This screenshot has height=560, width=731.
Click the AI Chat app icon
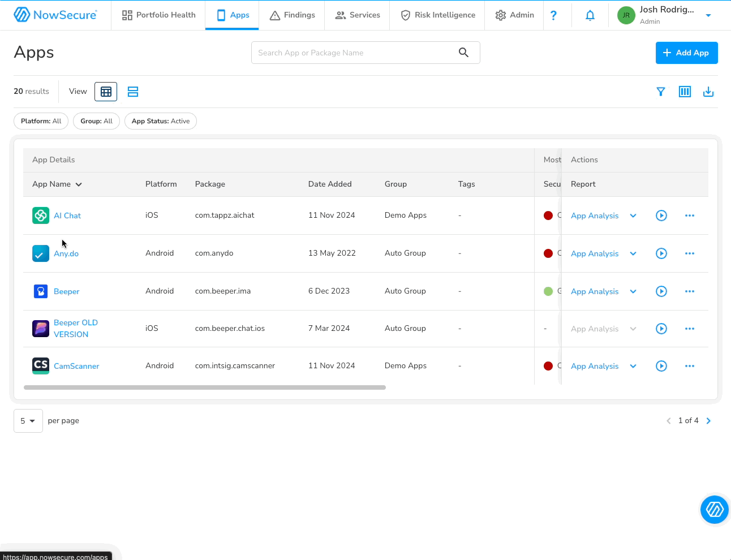click(x=41, y=216)
